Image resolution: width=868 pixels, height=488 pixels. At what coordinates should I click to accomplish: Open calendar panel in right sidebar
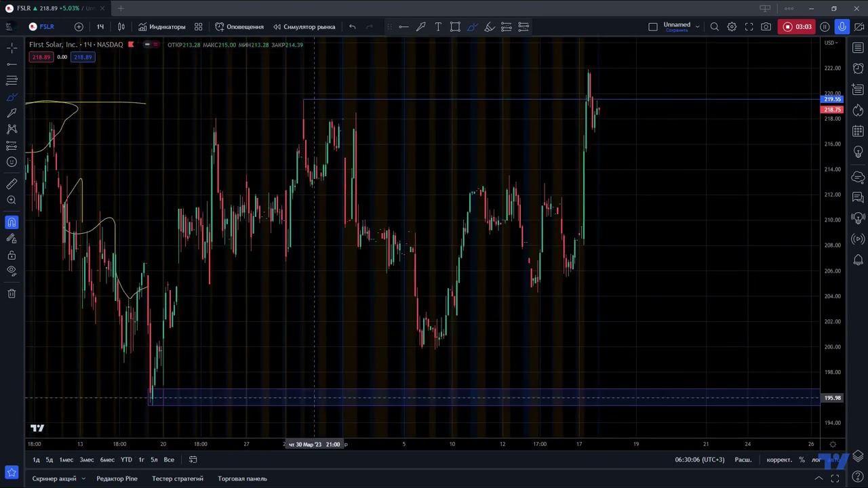(x=858, y=131)
